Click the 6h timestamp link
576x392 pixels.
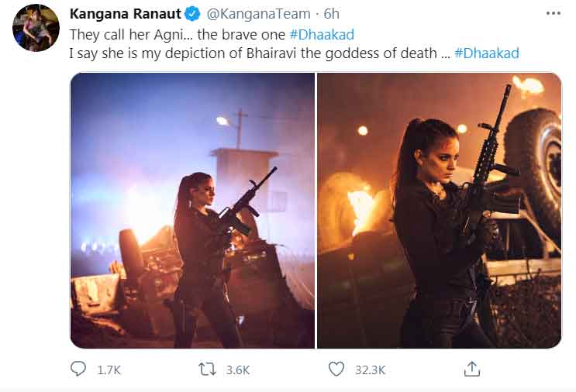pos(331,14)
